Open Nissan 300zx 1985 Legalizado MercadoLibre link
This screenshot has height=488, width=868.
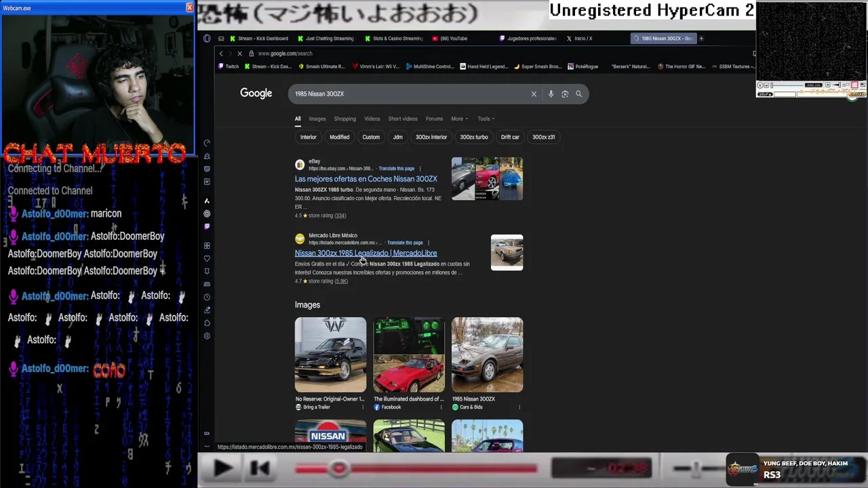[366, 253]
